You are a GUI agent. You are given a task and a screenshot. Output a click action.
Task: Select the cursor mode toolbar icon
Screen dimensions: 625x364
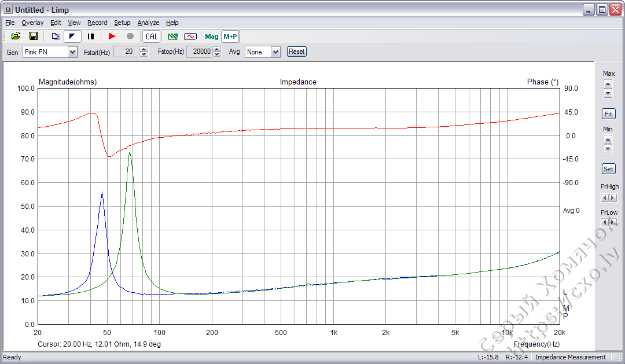[71, 36]
